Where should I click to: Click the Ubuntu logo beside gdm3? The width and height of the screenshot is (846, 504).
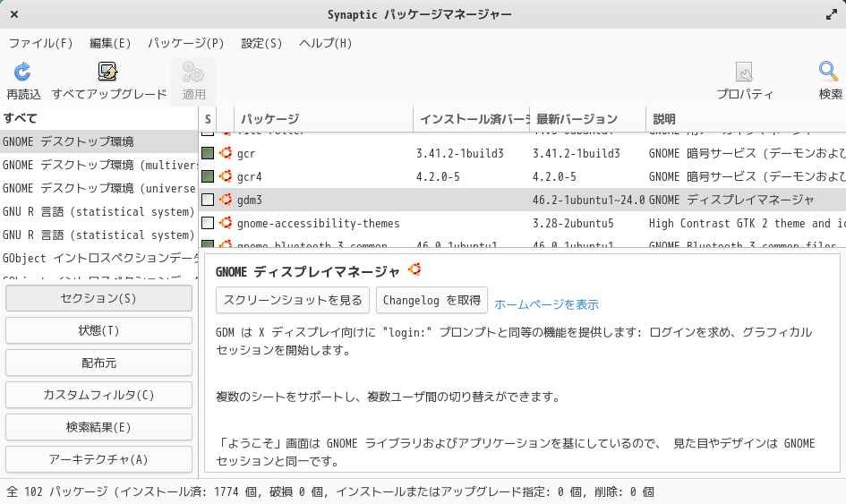226,200
